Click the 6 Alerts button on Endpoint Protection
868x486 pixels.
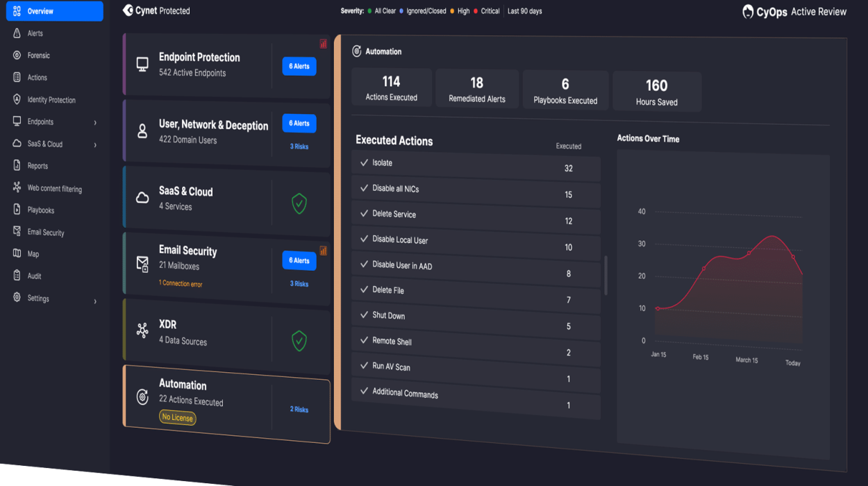[299, 66]
